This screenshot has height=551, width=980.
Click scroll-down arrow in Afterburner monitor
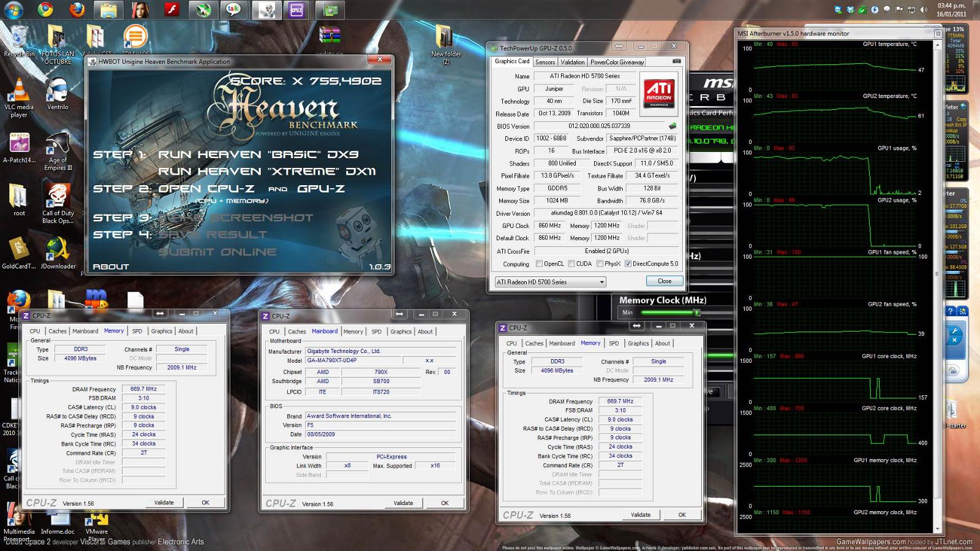(x=938, y=529)
